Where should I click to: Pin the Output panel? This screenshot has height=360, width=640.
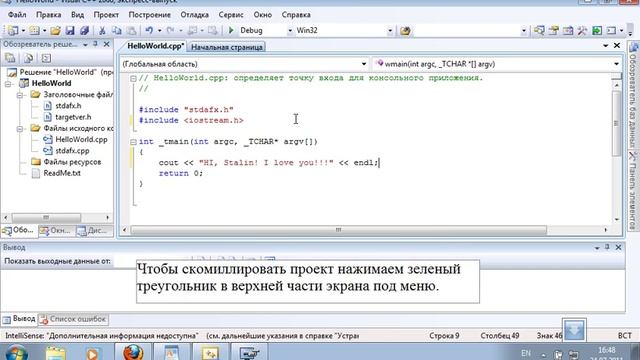[607, 247]
